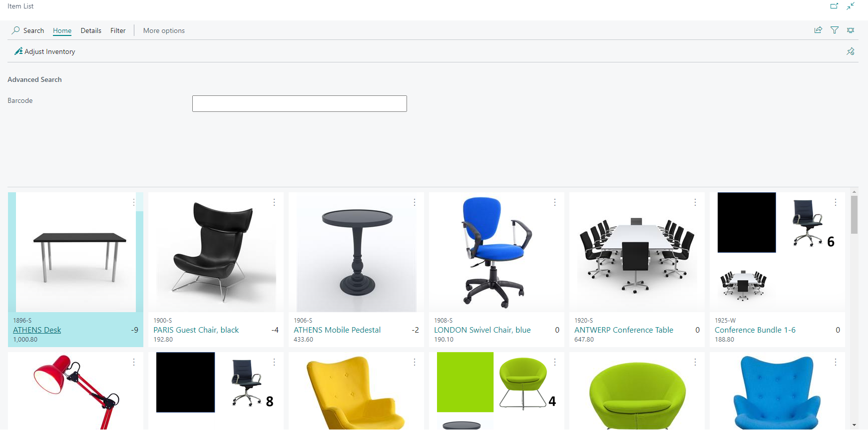Open the share icon in toolbar
The width and height of the screenshot is (868, 434).
[x=818, y=30]
